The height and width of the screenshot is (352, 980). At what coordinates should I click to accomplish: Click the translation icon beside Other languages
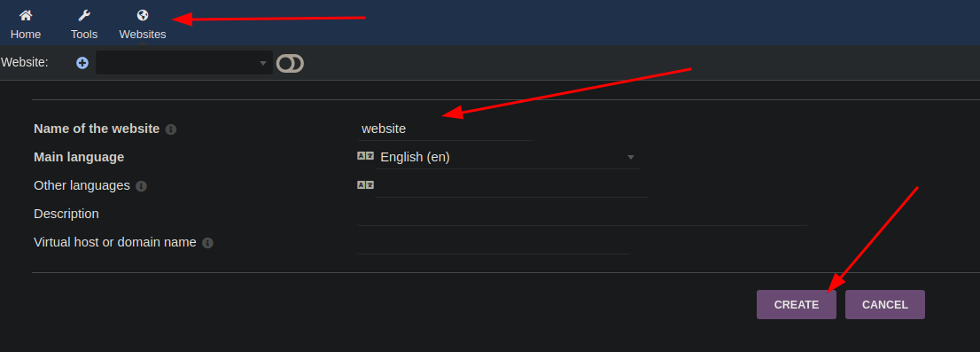tap(365, 185)
